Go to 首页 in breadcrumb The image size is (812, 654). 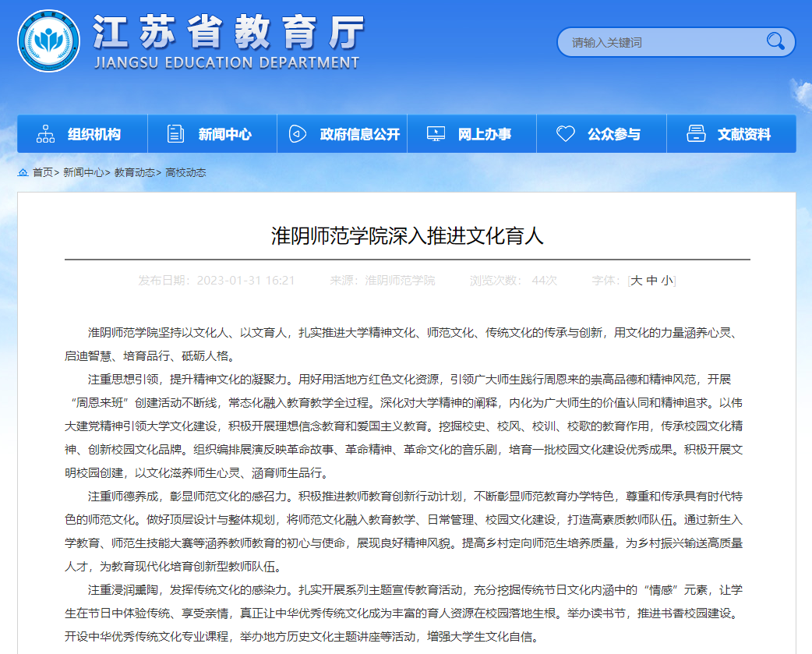[42, 172]
